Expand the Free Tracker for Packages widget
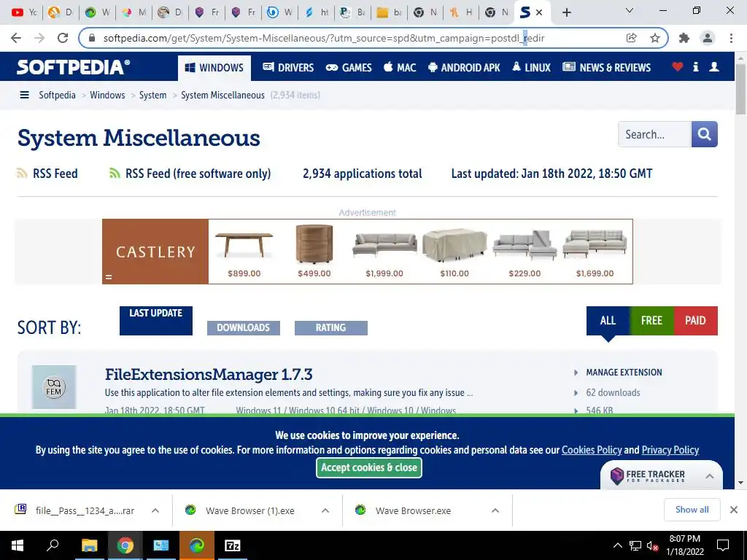The height and width of the screenshot is (560, 747). tap(709, 476)
